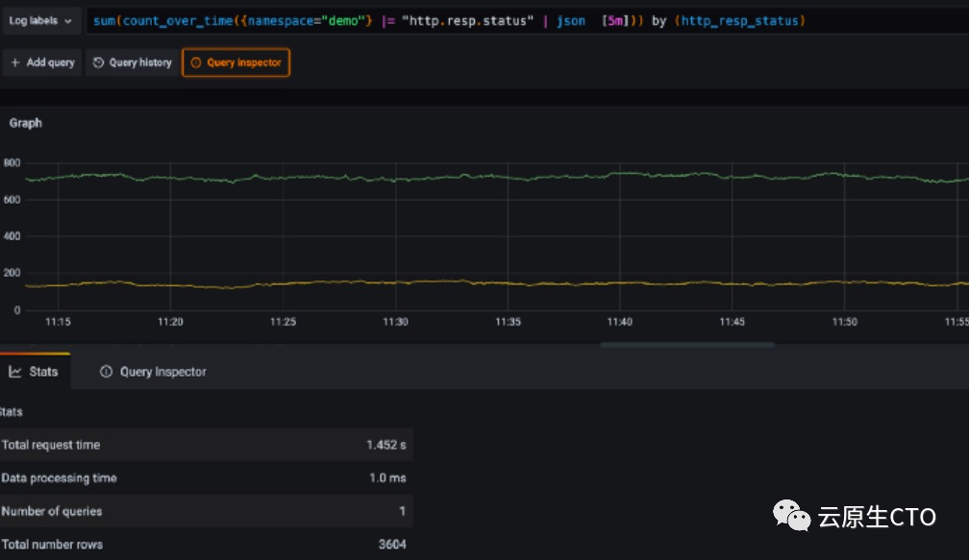Click the 11:40 time axis label
The width and height of the screenshot is (969, 560).
[620, 322]
